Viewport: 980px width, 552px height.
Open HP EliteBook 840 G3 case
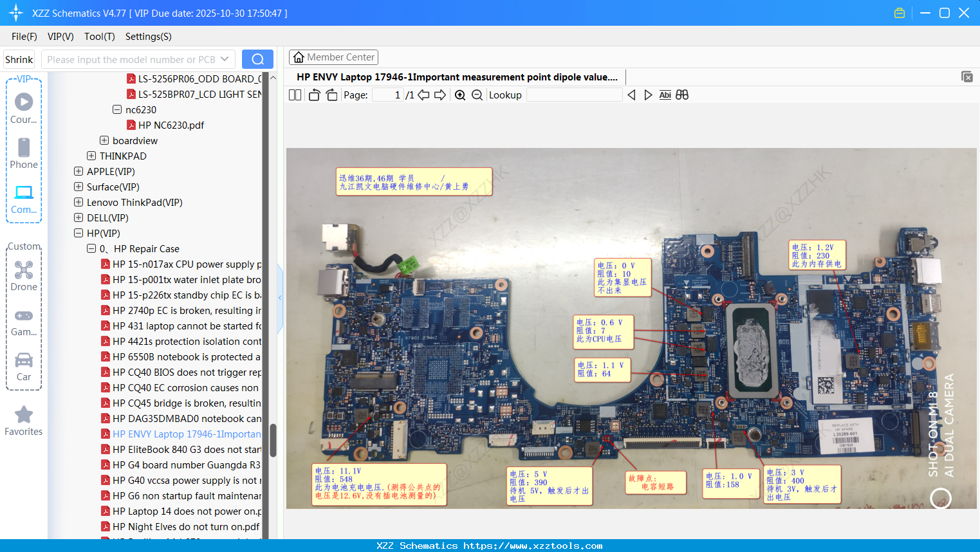pos(181,449)
